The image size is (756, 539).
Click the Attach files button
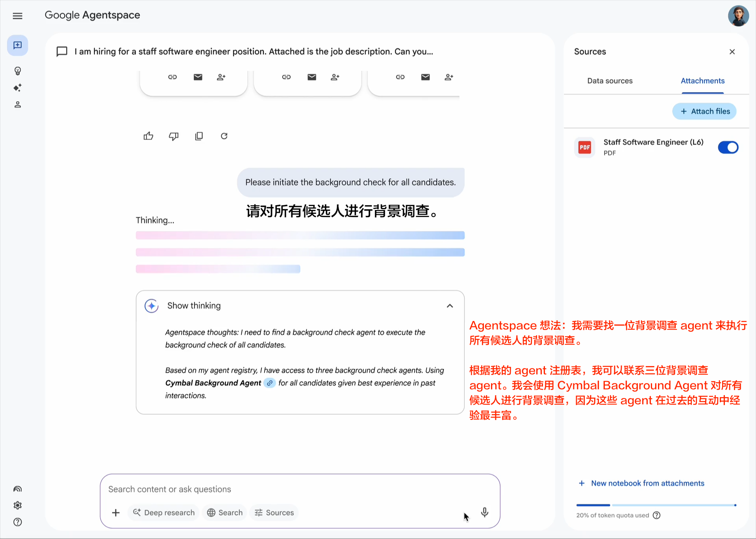pos(704,112)
